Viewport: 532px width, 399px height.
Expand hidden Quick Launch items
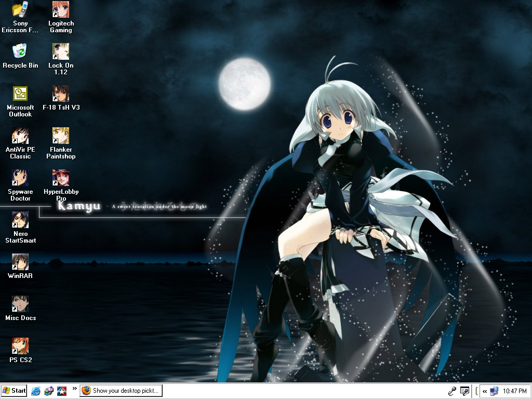[74, 389]
